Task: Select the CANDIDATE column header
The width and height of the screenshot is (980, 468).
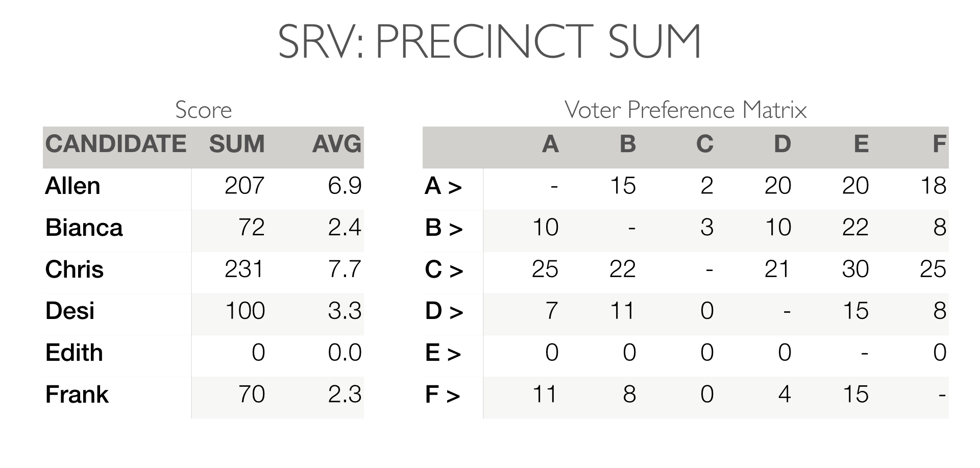Action: point(116,144)
